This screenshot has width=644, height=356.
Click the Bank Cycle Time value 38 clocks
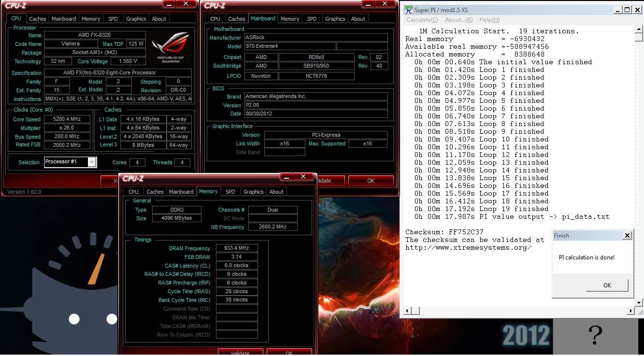[x=236, y=300]
